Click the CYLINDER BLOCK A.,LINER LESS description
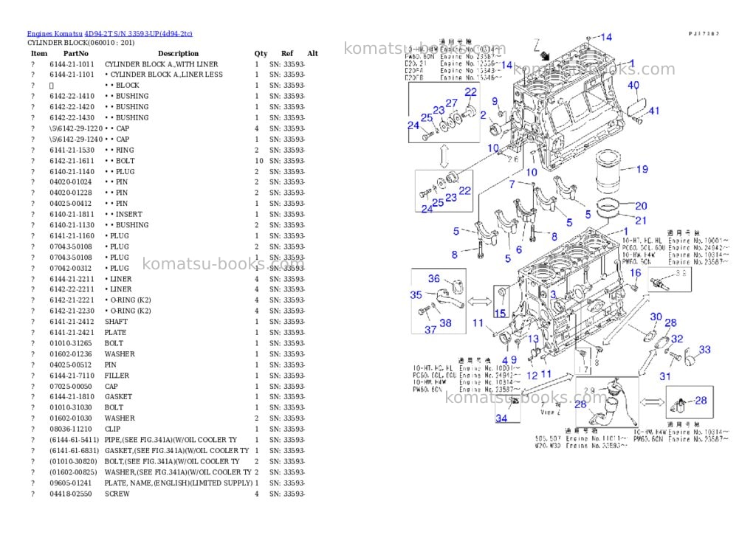This screenshot has height=535, width=756. 166,75
